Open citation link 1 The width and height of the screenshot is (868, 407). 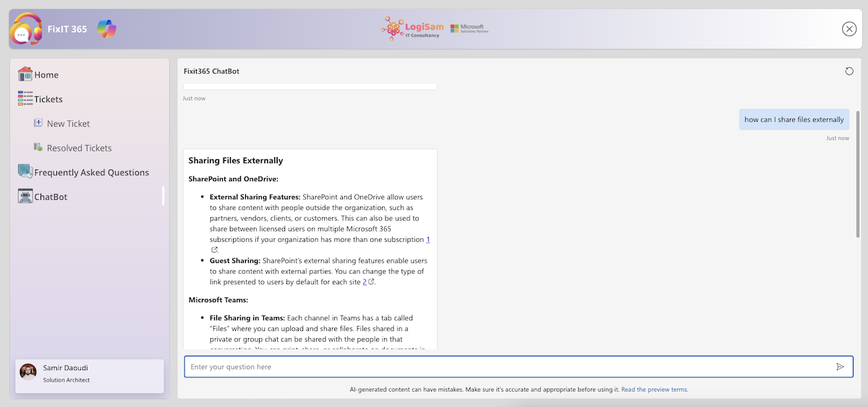pos(427,239)
